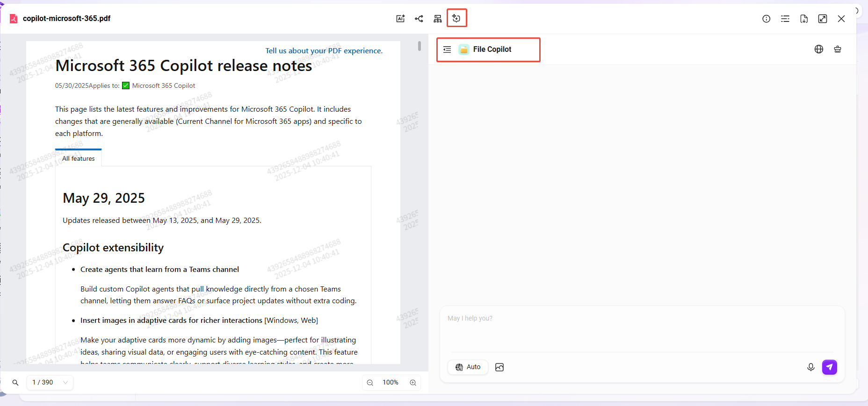The image size is (868, 406).
Task: Click the globe language icon
Action: pos(818,50)
